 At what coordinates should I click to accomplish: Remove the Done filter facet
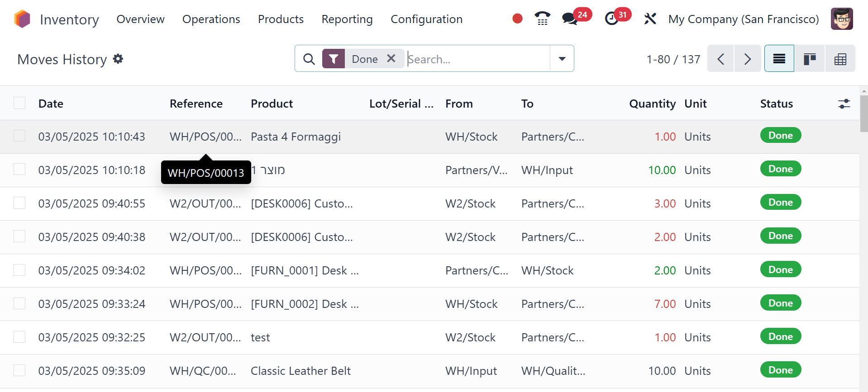[x=391, y=58]
